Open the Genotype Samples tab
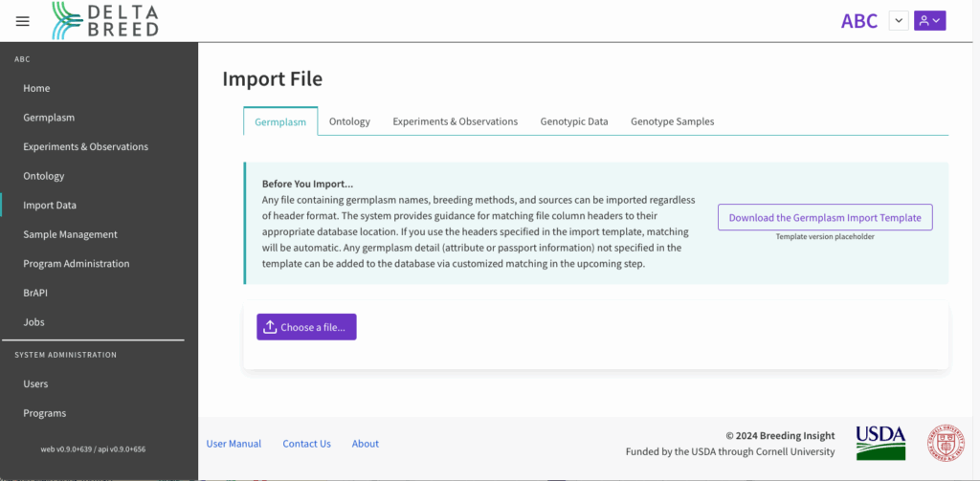Viewport: 980px width, 481px height. click(x=672, y=121)
